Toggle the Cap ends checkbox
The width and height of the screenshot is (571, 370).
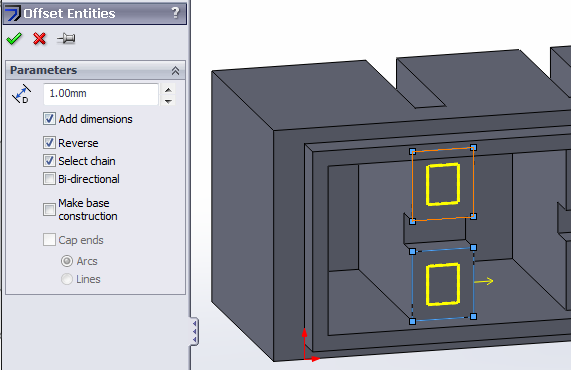[49, 240]
